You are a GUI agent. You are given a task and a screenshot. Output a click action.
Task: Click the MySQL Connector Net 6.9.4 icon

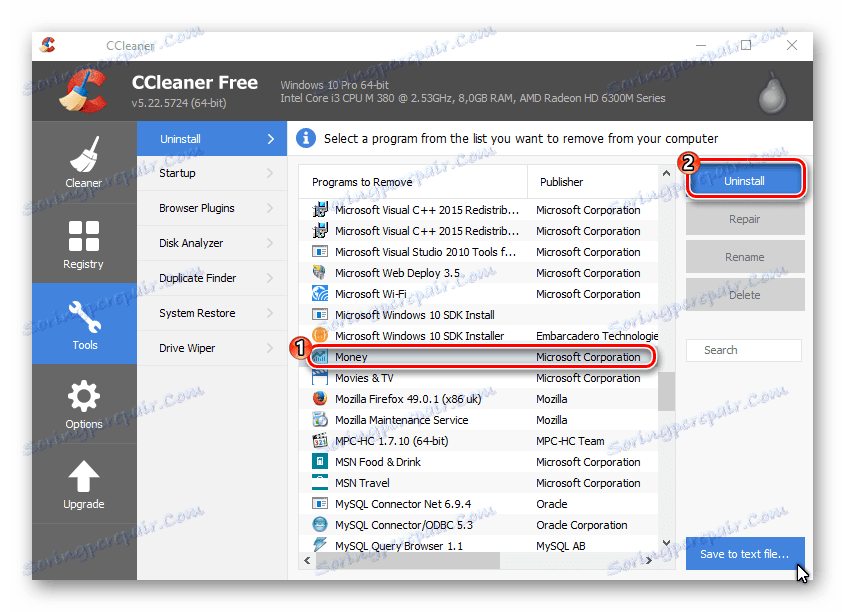[320, 504]
